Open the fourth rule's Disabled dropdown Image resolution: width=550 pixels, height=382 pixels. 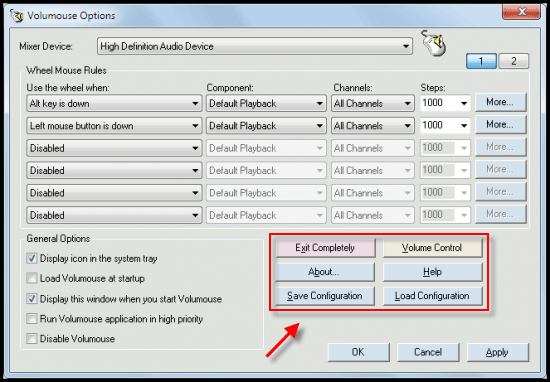[114, 170]
